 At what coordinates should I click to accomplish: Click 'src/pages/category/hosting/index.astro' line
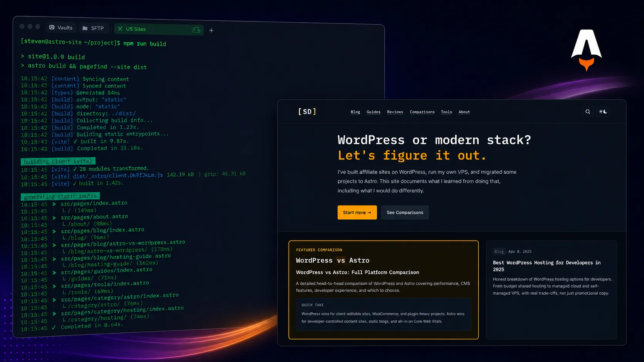pyautogui.click(x=122, y=311)
